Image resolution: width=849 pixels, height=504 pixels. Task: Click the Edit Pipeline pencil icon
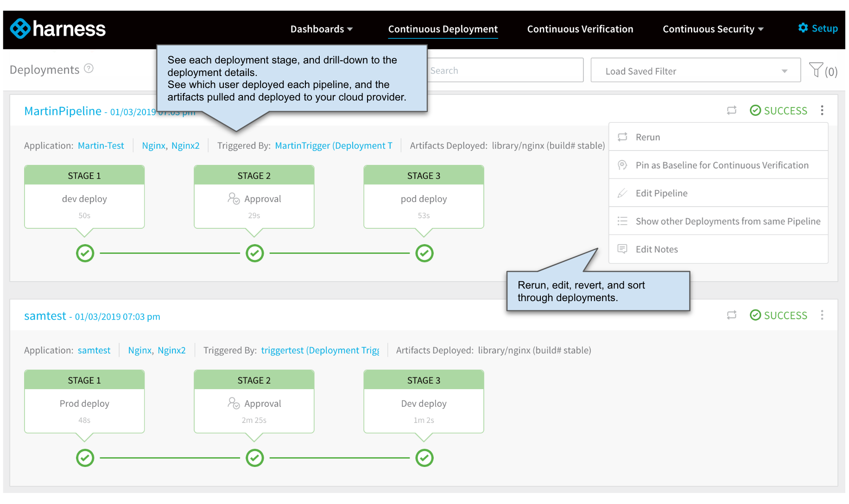[x=622, y=193]
